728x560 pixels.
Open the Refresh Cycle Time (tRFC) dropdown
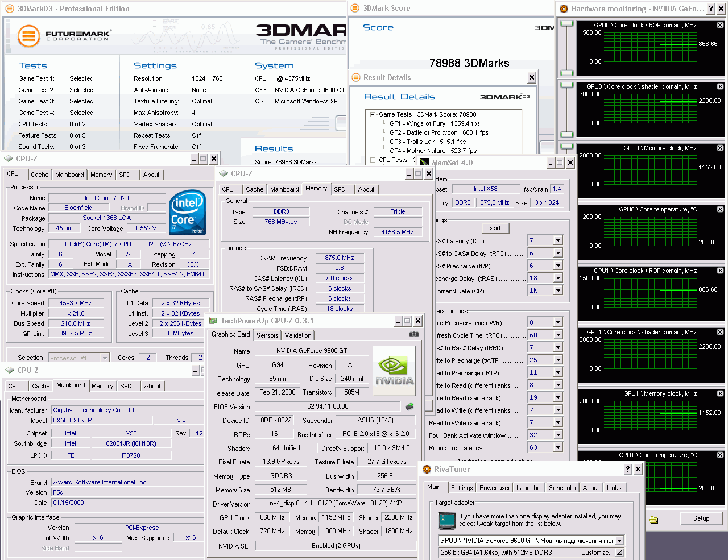558,335
